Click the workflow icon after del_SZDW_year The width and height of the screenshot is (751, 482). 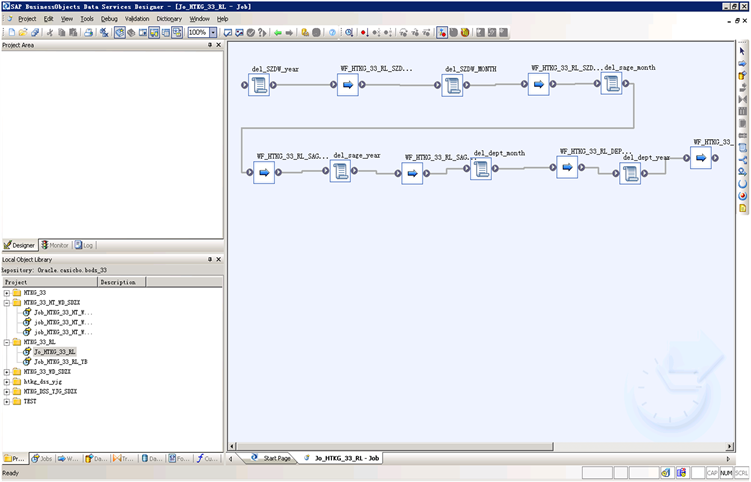348,86
